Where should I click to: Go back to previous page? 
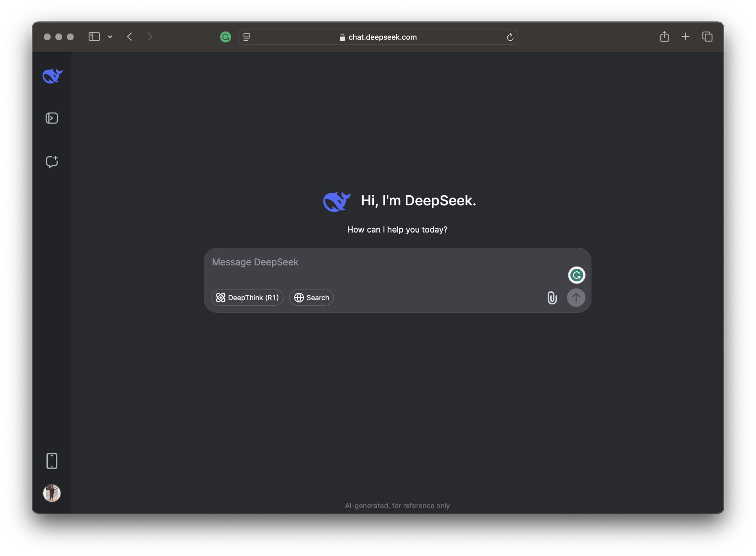click(x=130, y=37)
